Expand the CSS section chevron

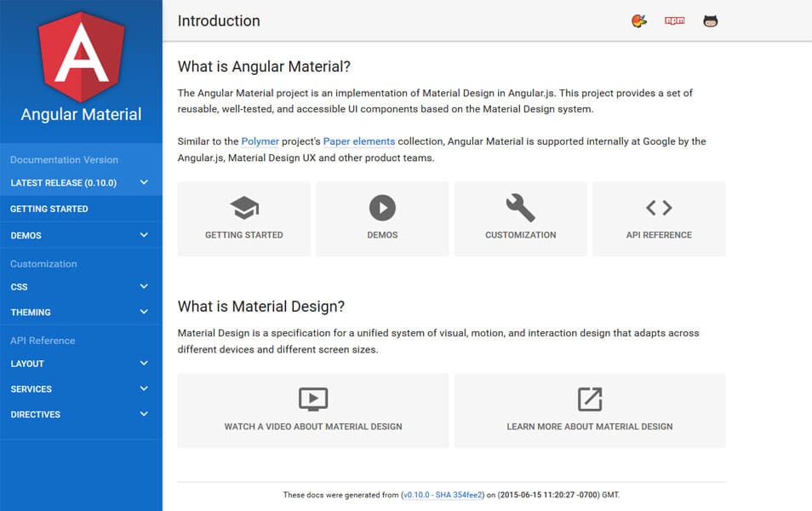[144, 286]
